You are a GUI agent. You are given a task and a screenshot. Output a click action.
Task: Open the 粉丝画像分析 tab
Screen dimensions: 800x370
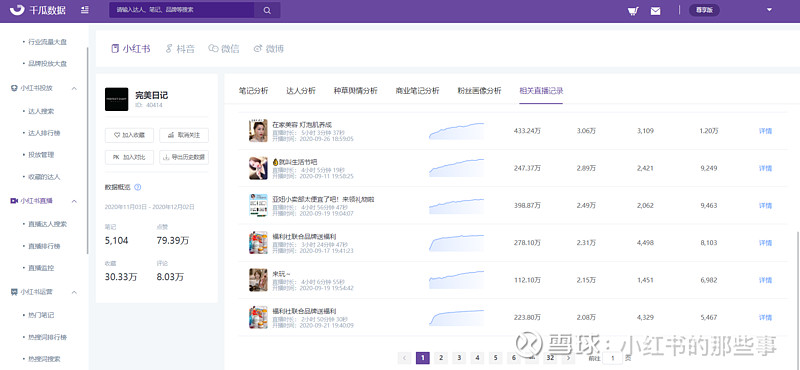click(x=480, y=91)
